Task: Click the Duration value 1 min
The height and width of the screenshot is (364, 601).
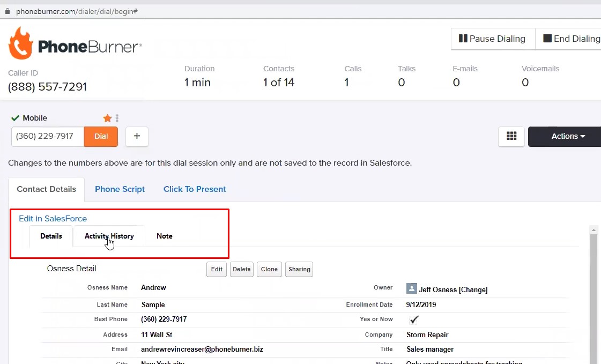Action: point(197,83)
